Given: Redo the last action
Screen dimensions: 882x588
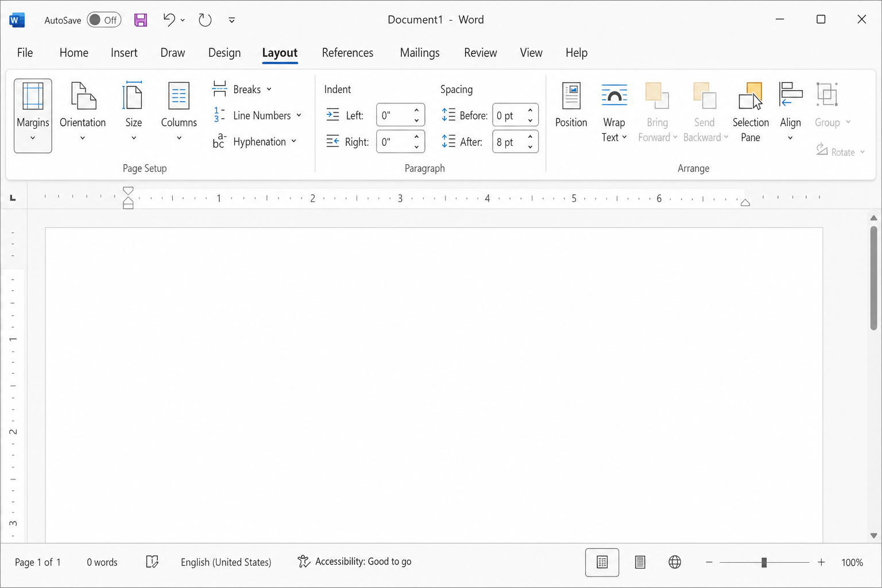Looking at the screenshot, I should 205,20.
